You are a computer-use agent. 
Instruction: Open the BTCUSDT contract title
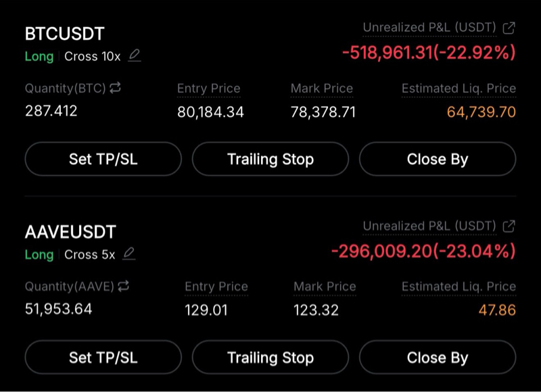tap(65, 34)
